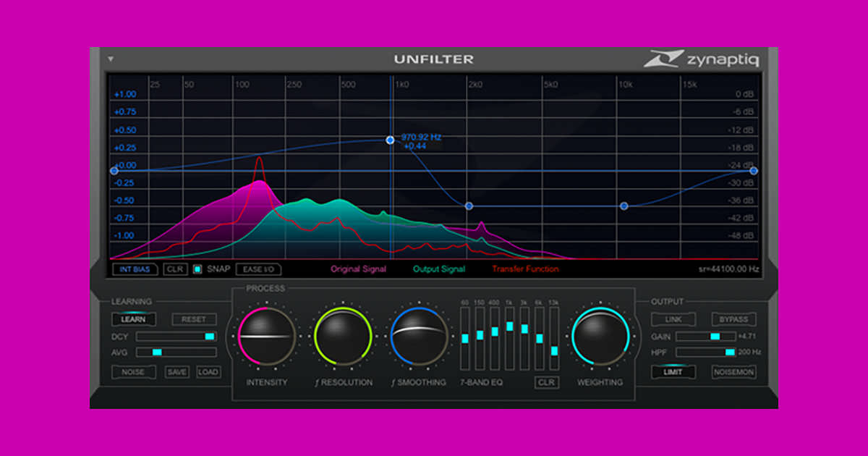Toggle the SNAP checkbox
868x456 pixels.
click(197, 269)
